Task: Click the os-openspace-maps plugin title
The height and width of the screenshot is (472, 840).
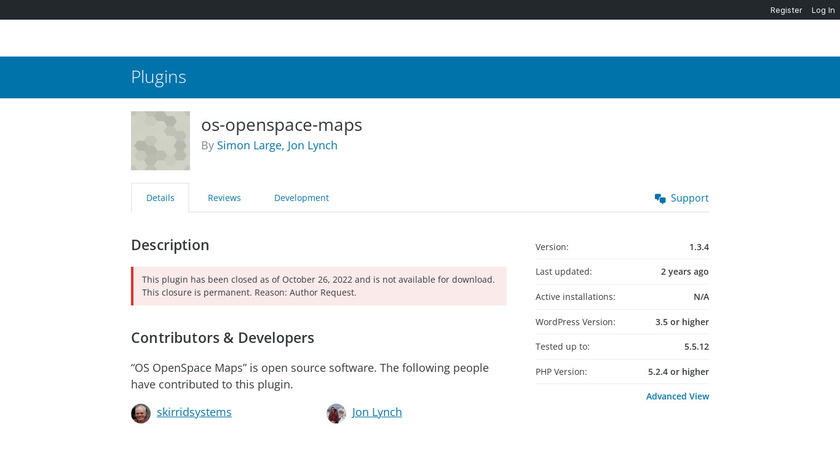Action: pos(281,125)
